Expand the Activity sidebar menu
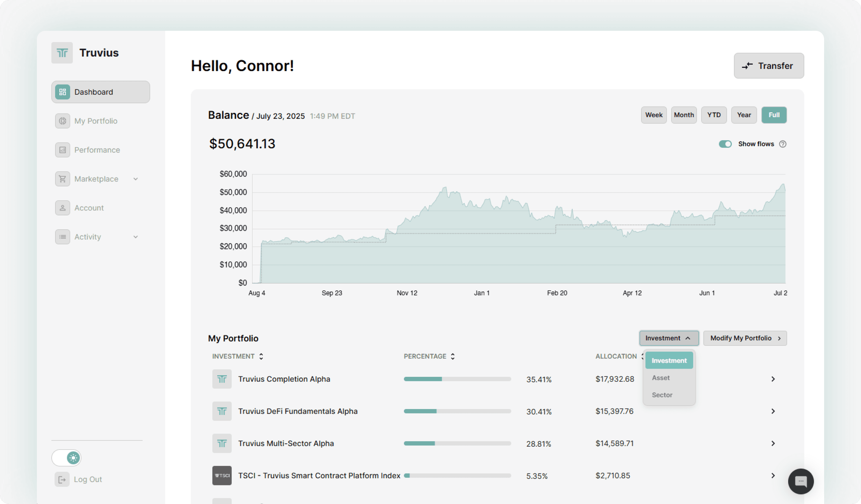The height and width of the screenshot is (504, 861). click(x=135, y=237)
